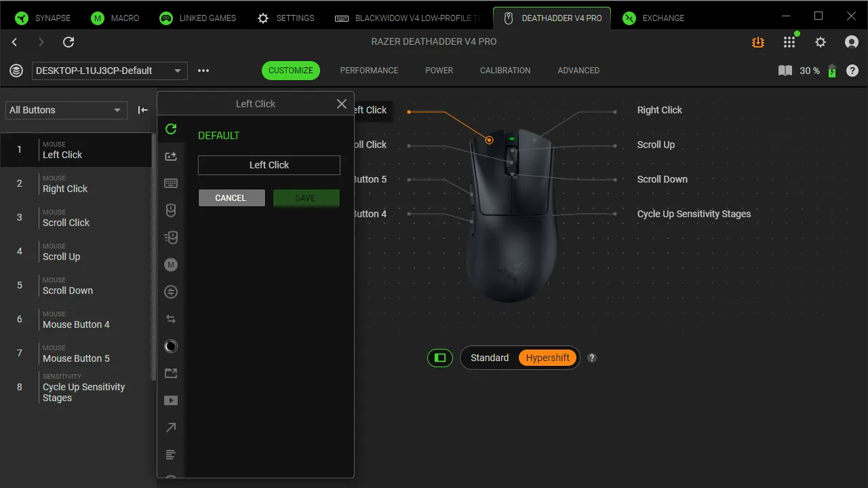Click Cycle Up Sensitivity Stages diagram label
868x488 pixels.
point(694,214)
